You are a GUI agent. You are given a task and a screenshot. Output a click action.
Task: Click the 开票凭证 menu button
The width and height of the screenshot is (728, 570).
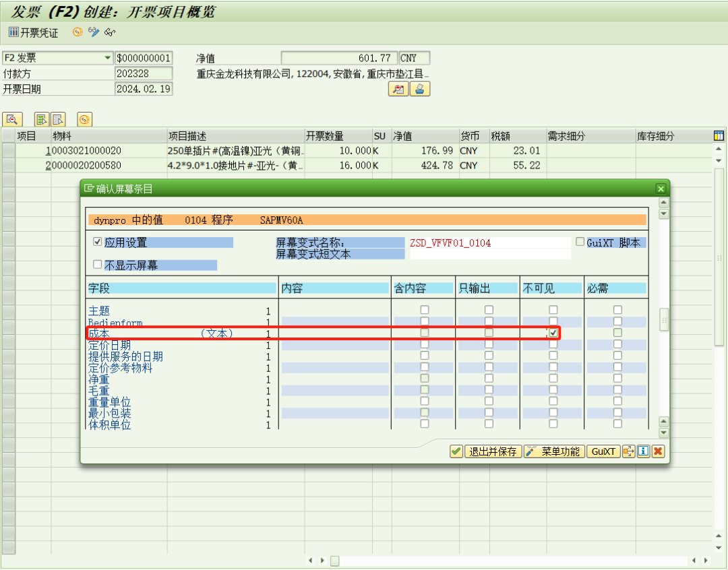[34, 32]
